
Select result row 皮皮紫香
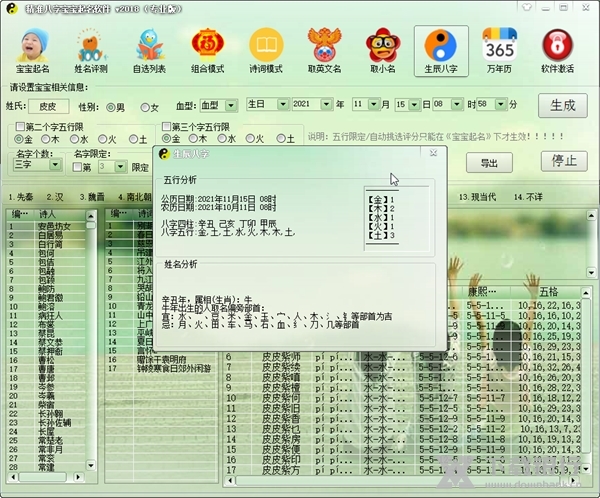[402, 418]
